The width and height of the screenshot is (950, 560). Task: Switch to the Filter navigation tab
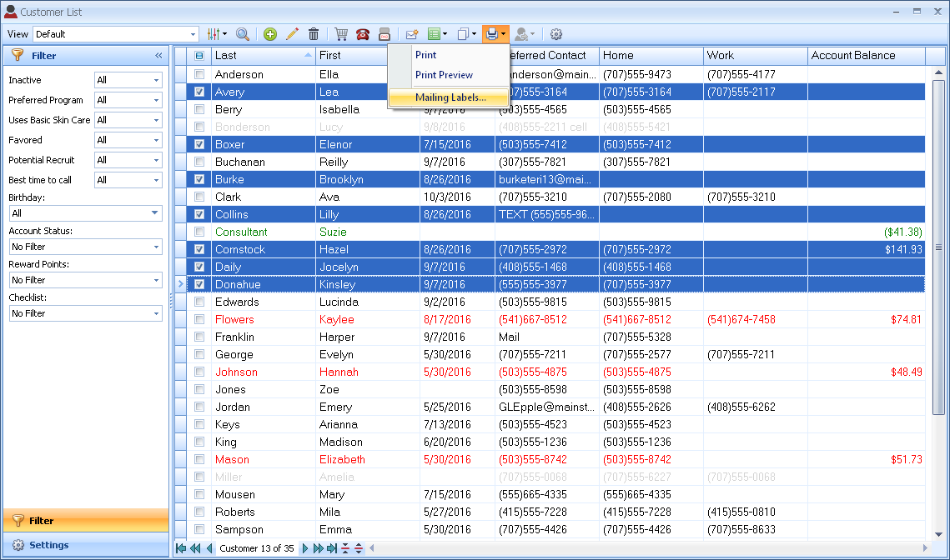[86, 521]
